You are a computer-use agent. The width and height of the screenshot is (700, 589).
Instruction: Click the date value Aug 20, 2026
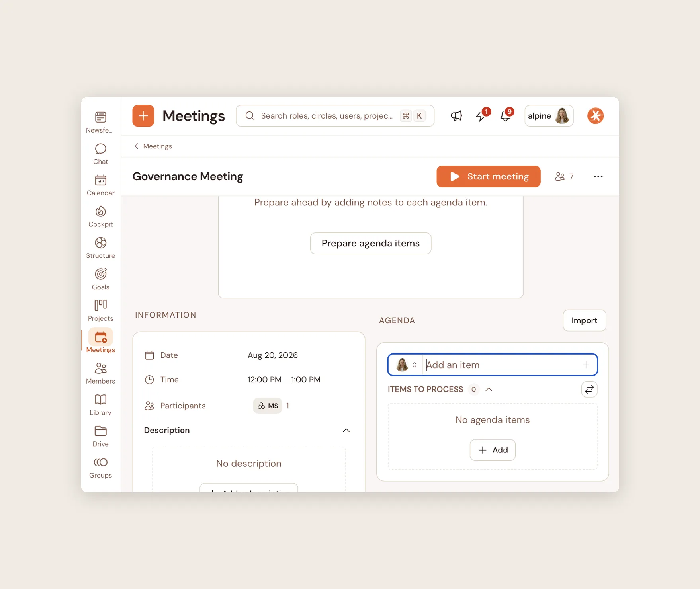pos(273,355)
